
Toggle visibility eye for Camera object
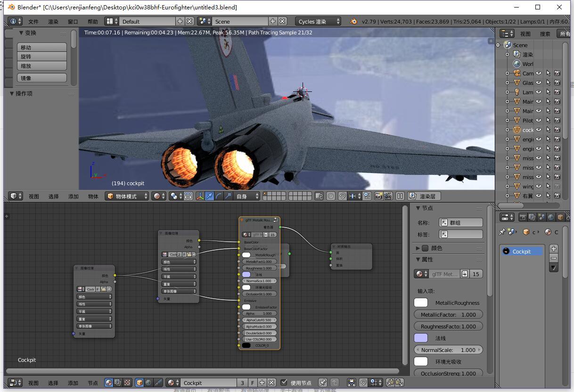539,73
